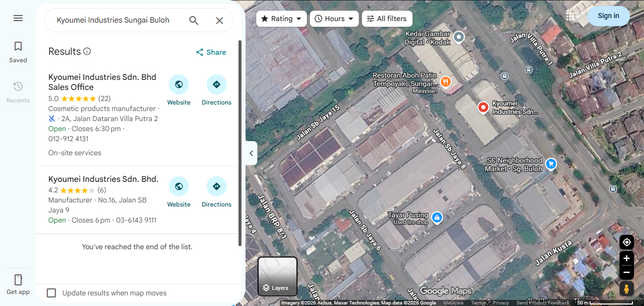Click On-site services text
Screen dimensions: 644x306
tap(74, 153)
